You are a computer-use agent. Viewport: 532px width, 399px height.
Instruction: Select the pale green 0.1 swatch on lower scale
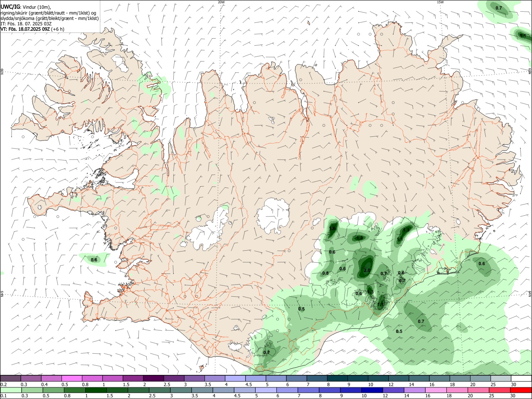[x=11, y=390]
